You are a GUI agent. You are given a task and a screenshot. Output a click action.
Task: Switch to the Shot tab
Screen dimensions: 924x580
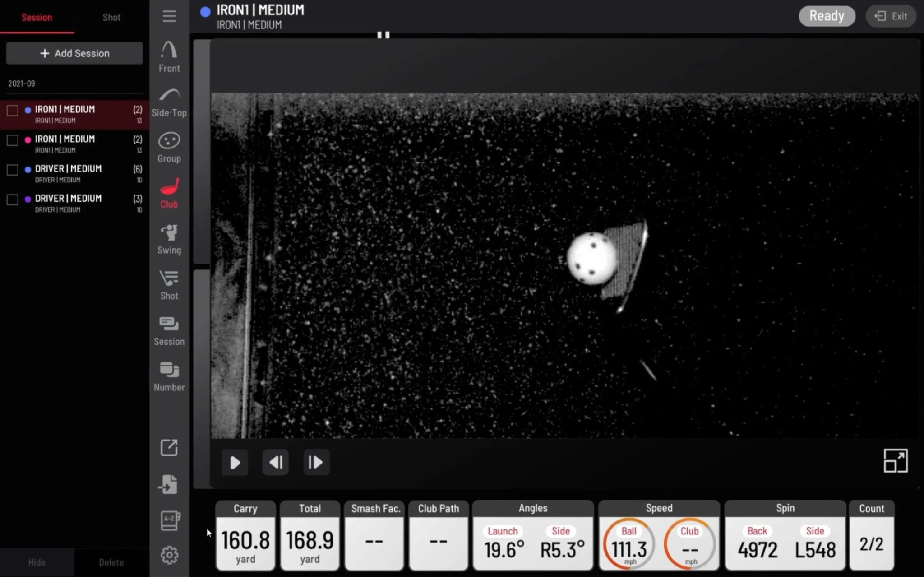(x=111, y=17)
